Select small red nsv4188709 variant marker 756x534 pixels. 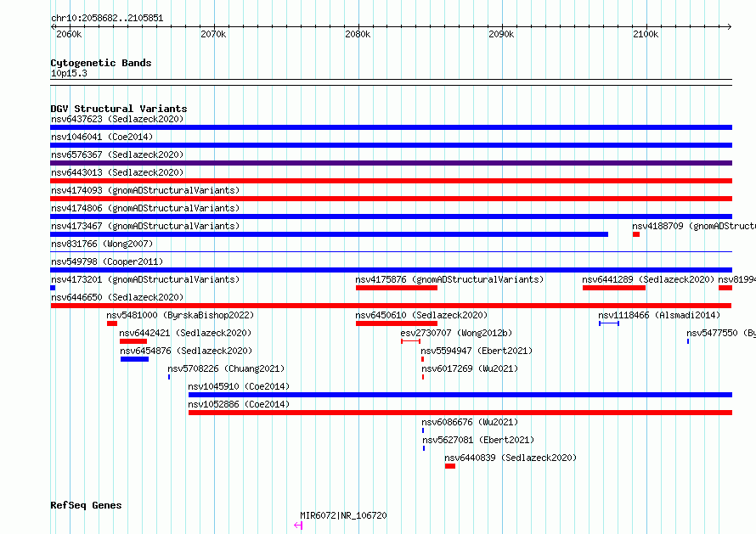tap(636, 234)
